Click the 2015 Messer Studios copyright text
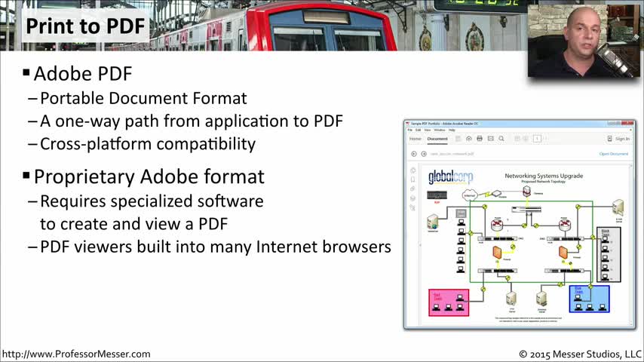The height and width of the screenshot is (362, 644). (581, 354)
